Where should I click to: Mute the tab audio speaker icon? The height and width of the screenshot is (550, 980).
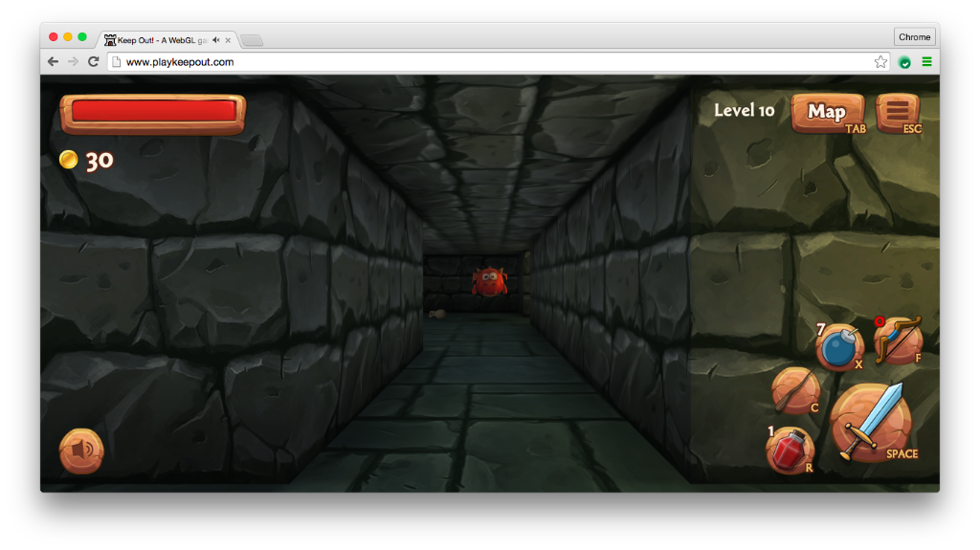(216, 40)
